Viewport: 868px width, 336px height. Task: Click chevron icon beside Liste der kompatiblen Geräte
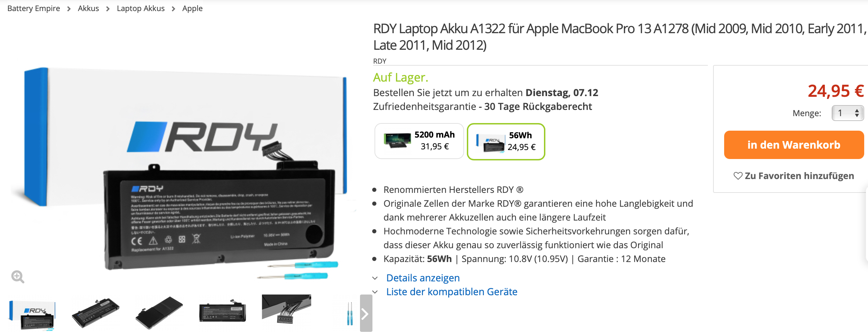(375, 292)
